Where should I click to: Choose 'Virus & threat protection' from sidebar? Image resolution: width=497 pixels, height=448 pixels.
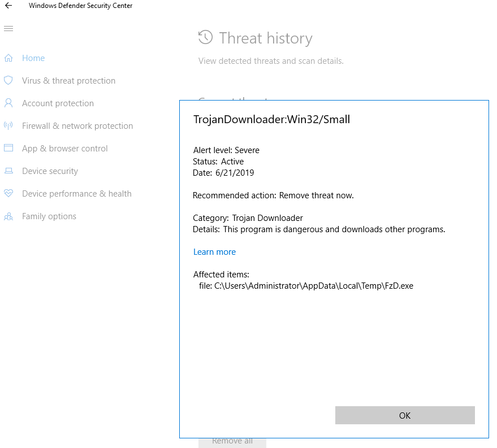(68, 80)
